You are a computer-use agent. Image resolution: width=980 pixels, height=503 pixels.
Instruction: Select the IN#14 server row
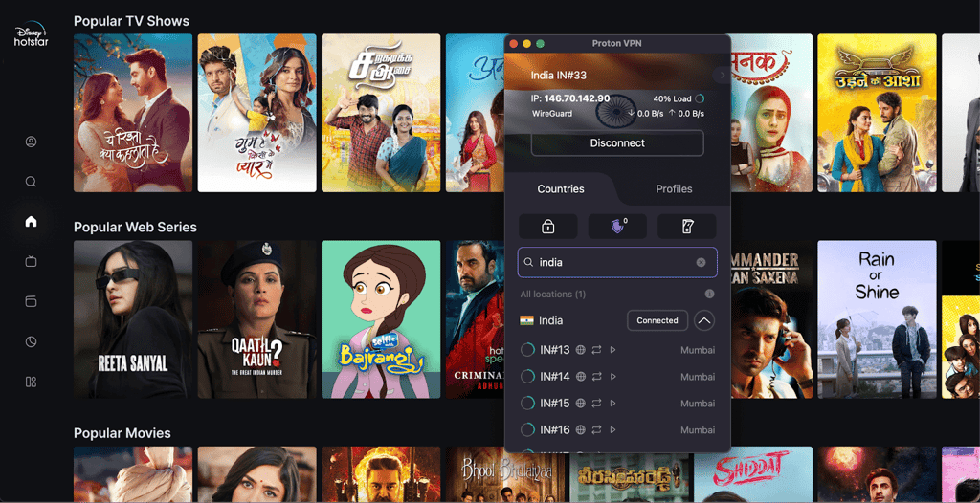617,377
